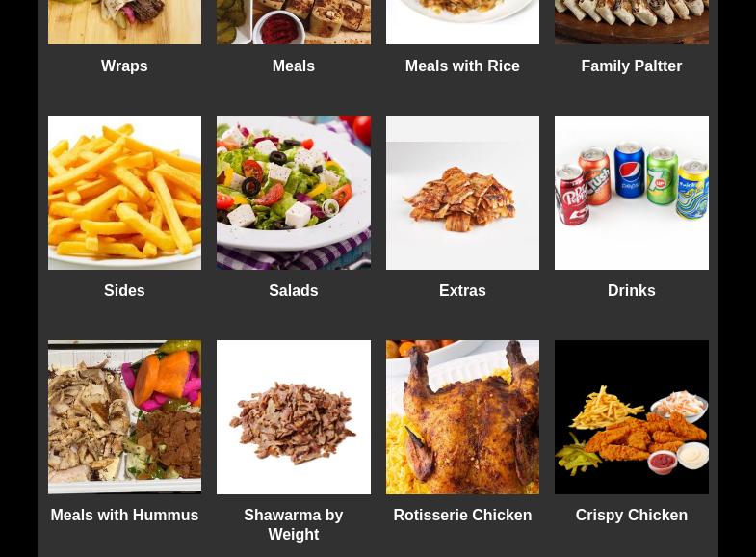Image resolution: width=756 pixels, height=557 pixels.
Task: Open the Family Paltter platter image
Action: point(632,22)
